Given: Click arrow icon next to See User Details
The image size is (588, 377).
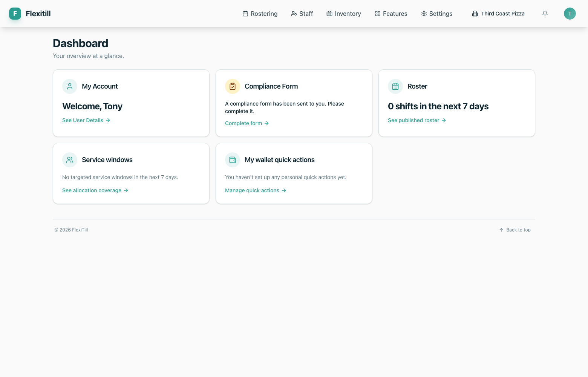Looking at the screenshot, I should tap(108, 120).
